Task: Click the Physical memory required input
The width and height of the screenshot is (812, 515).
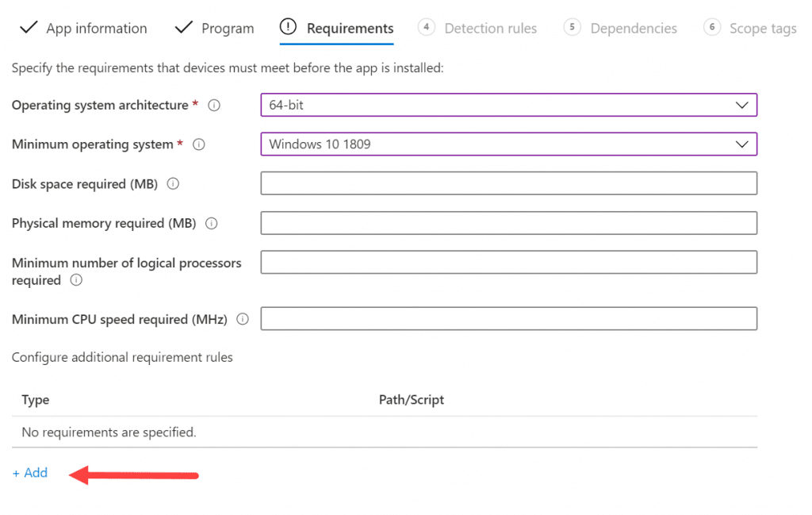Action: [508, 223]
